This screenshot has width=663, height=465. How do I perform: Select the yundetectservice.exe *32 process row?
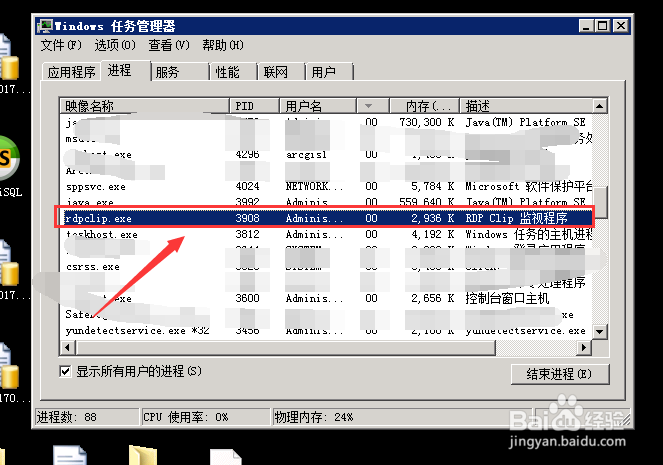coord(325,331)
